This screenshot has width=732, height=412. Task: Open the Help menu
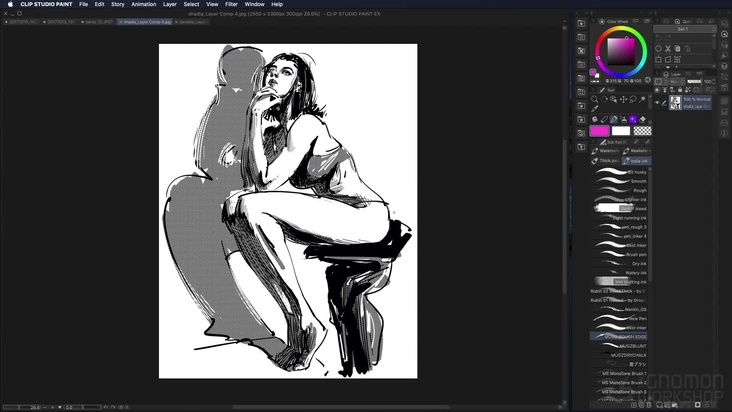[x=277, y=4]
